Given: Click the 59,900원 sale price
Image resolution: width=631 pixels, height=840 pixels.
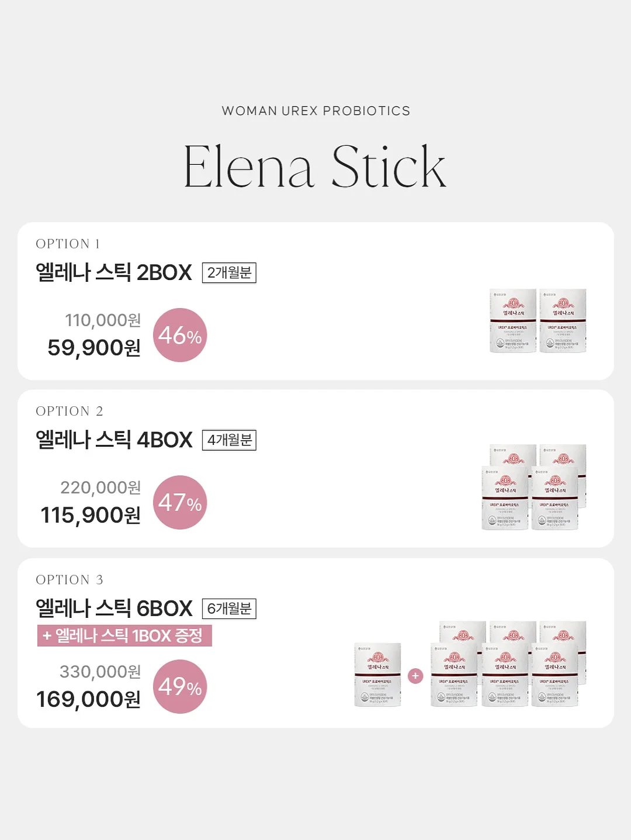Looking at the screenshot, I should (94, 348).
